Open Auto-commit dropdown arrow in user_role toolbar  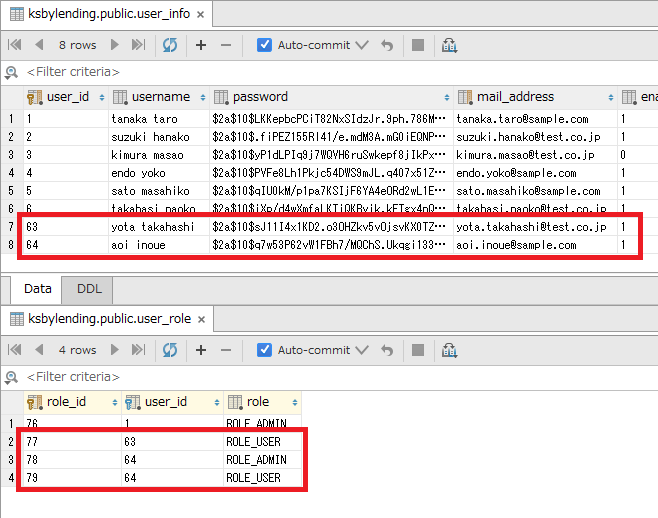tap(362, 350)
